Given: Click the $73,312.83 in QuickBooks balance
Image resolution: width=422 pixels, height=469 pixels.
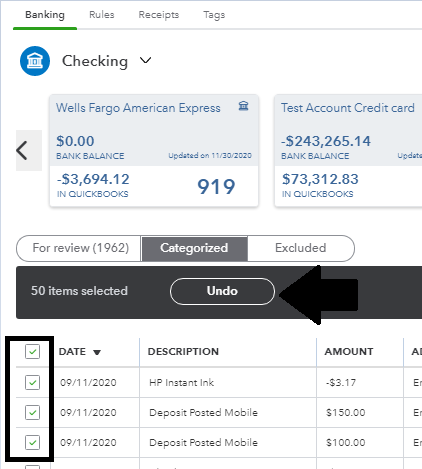Looking at the screenshot, I should pos(320,179).
